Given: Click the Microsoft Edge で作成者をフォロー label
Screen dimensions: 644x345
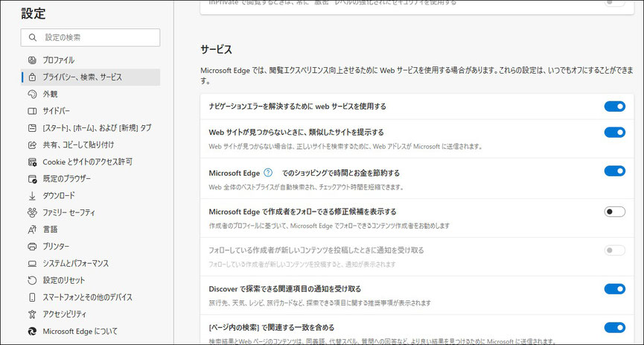Looking at the screenshot, I should coord(303,212).
